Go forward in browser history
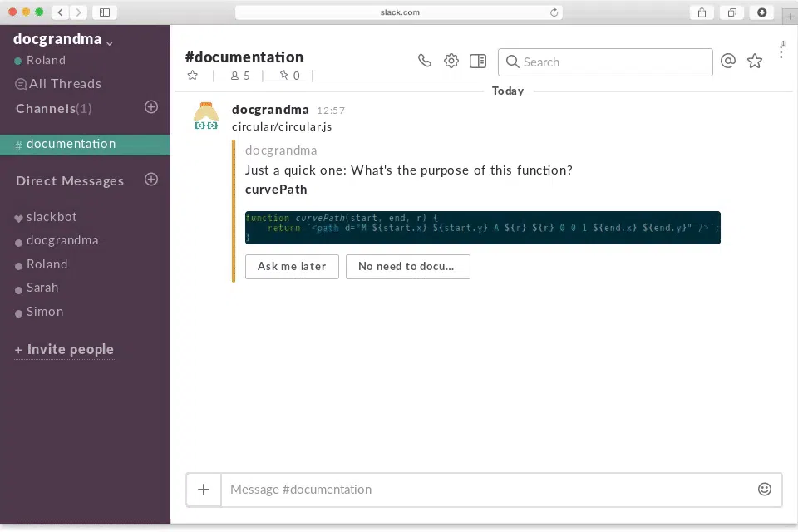Screen dimensions: 798x532 (78, 12)
